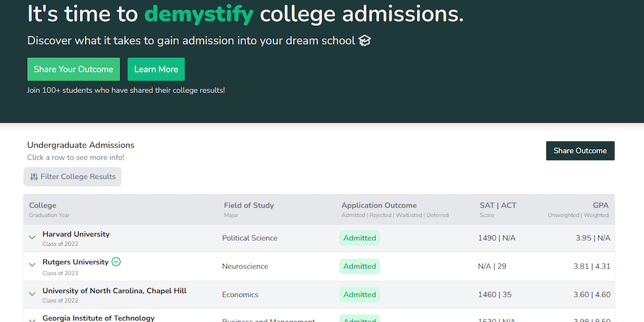Image resolution: width=644 pixels, height=322 pixels.
Task: Click the filter sliders icon
Action: [x=34, y=177]
